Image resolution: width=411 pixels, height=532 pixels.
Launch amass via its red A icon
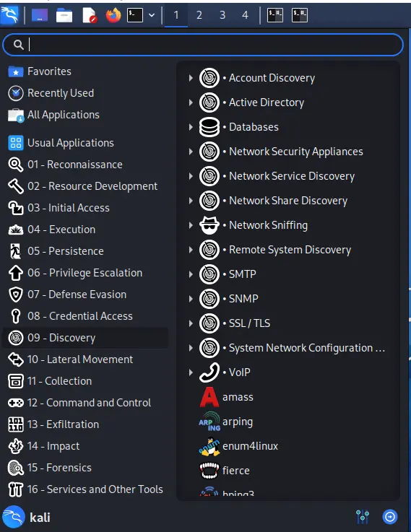pyautogui.click(x=209, y=397)
